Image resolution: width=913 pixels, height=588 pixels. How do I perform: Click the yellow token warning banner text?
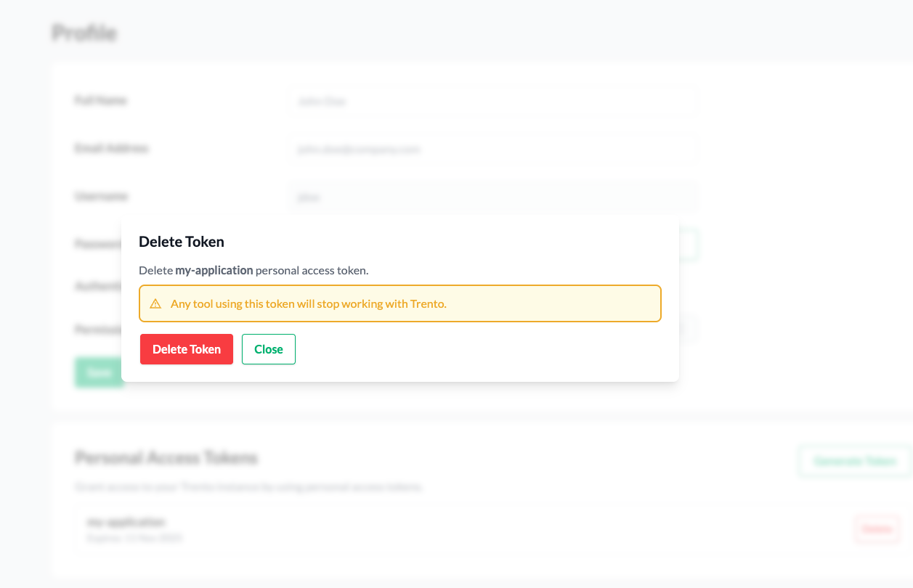tap(308, 303)
